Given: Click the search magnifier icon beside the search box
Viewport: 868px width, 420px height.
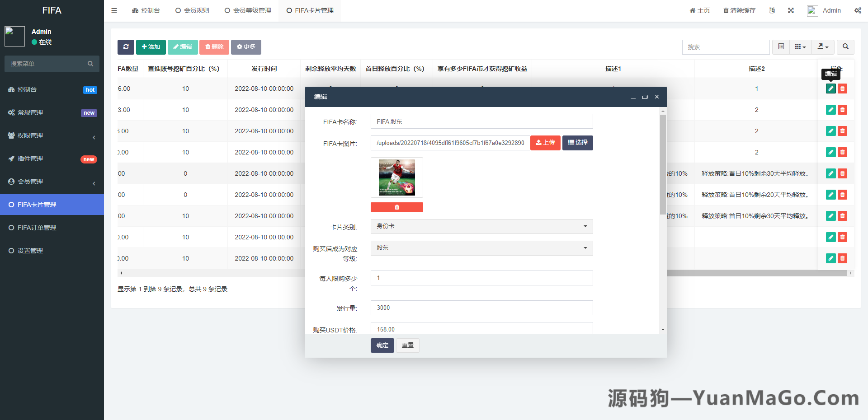Looking at the screenshot, I should tap(845, 47).
